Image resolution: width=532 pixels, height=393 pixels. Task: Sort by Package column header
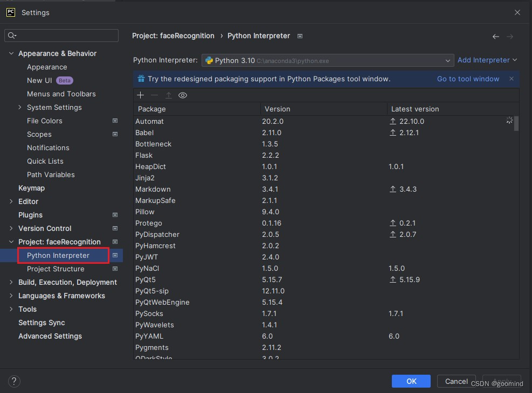click(197, 109)
